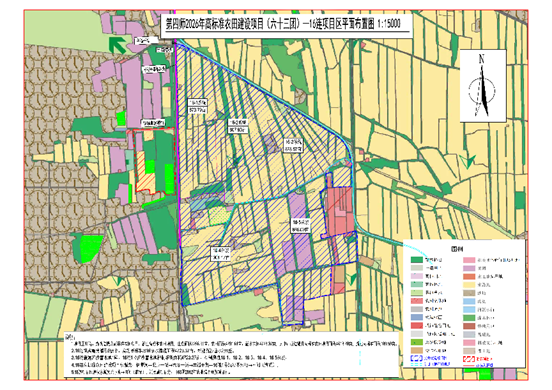Click the dark green legend swatch
The image size is (552, 390).
click(417, 259)
